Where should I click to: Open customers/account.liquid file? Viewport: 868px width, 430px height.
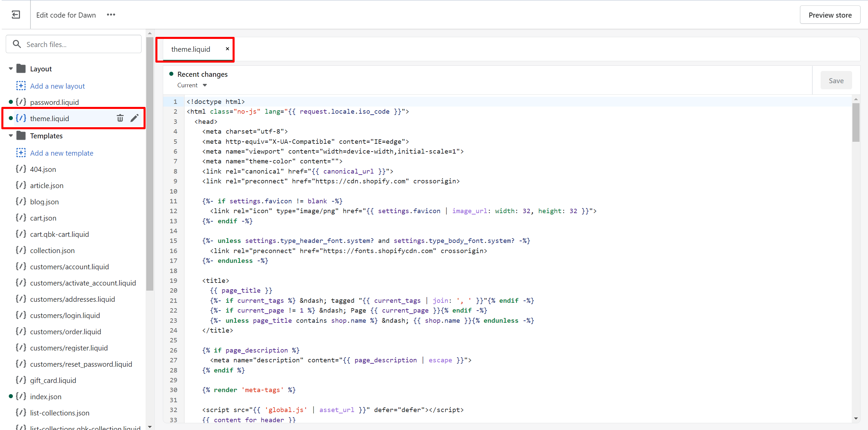[x=69, y=267]
